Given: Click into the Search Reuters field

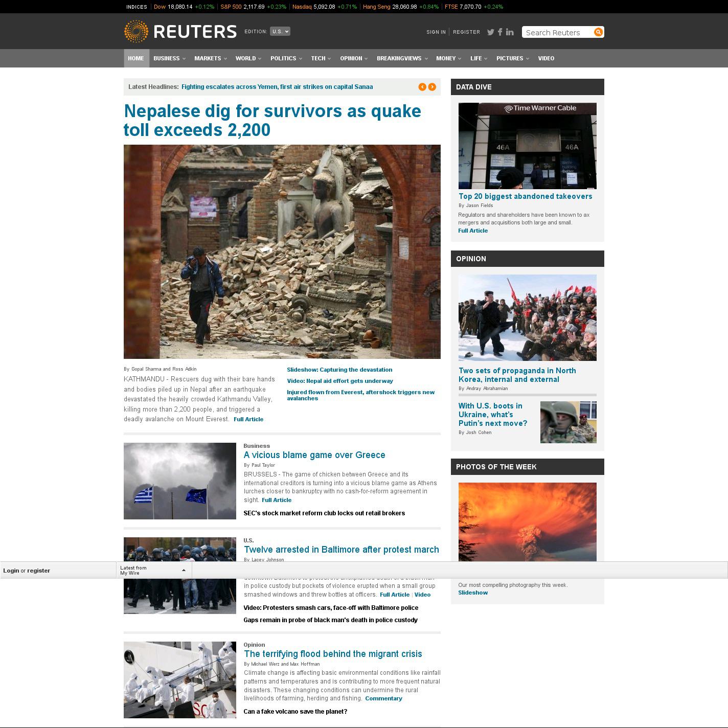Looking at the screenshot, I should coord(557,32).
